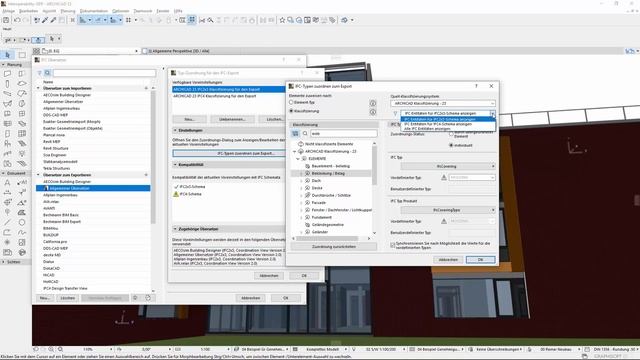Click the tree view icon under Klassifizierung
640x360 pixels.
295,133
